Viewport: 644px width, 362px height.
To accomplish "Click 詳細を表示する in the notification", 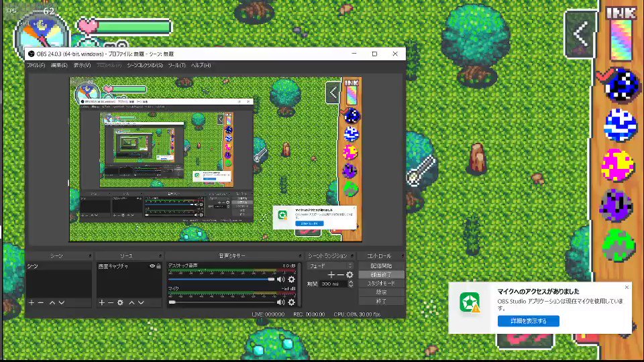I will click(529, 321).
